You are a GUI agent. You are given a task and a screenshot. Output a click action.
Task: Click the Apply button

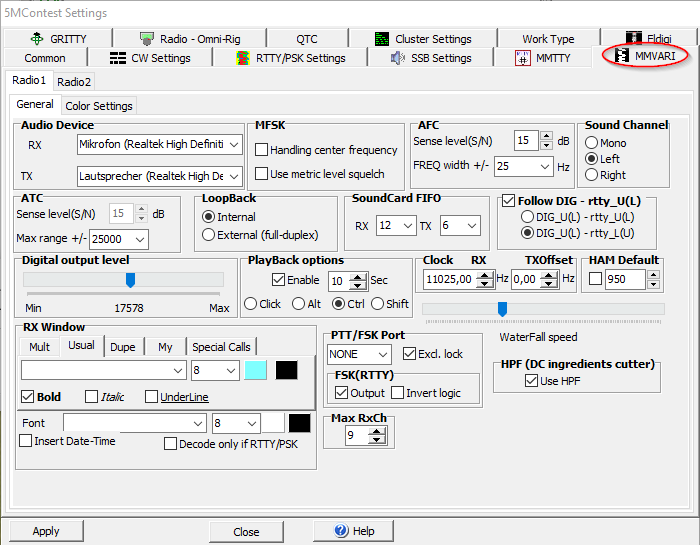tap(46, 531)
